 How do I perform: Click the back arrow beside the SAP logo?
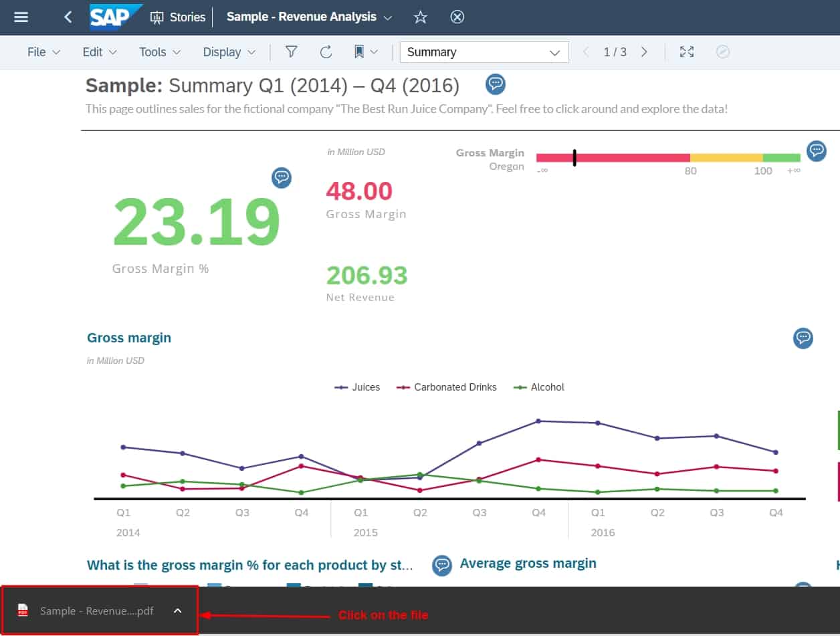click(68, 17)
